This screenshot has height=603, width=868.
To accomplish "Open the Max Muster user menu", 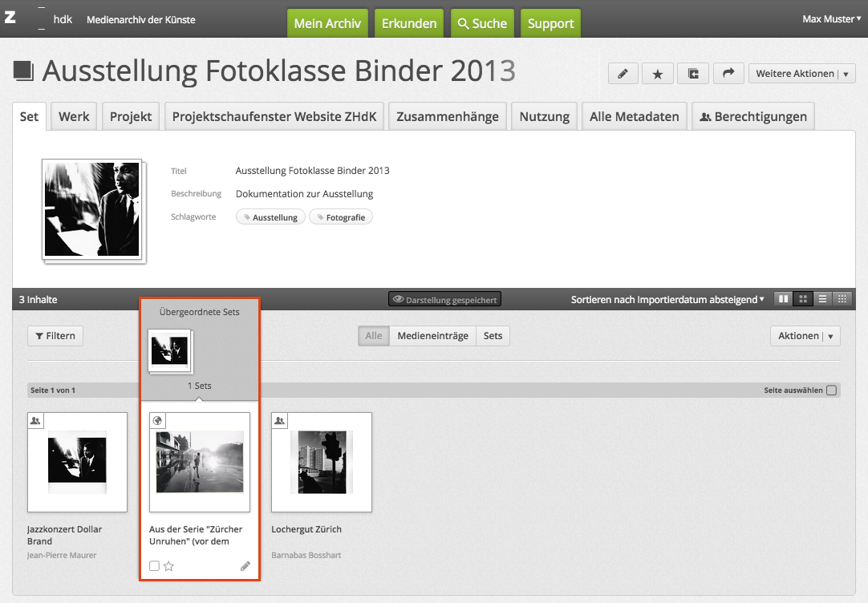I will coord(831,19).
